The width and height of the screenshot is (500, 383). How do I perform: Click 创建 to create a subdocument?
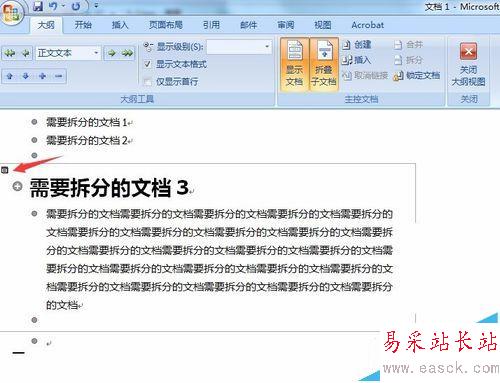[356, 44]
